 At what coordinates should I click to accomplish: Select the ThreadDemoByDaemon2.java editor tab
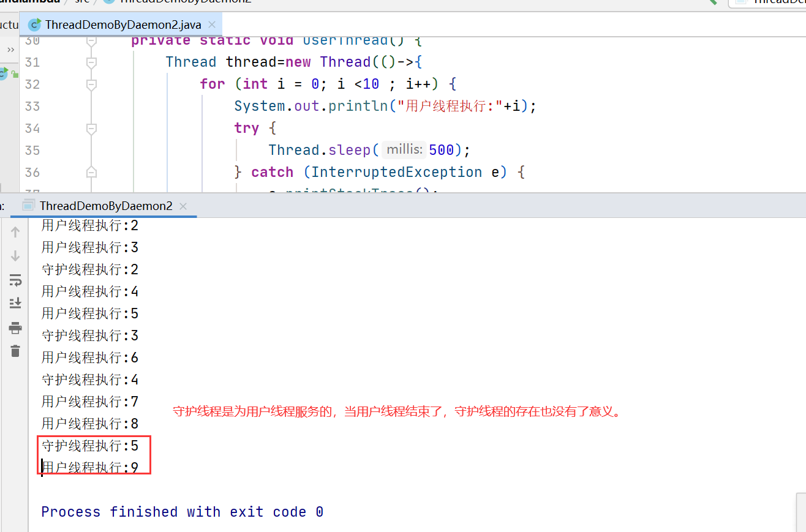(x=122, y=25)
